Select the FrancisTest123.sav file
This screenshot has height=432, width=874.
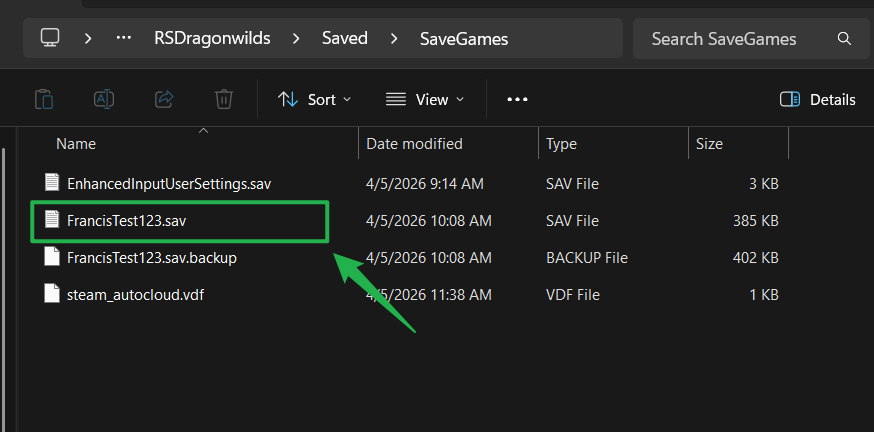coord(126,220)
